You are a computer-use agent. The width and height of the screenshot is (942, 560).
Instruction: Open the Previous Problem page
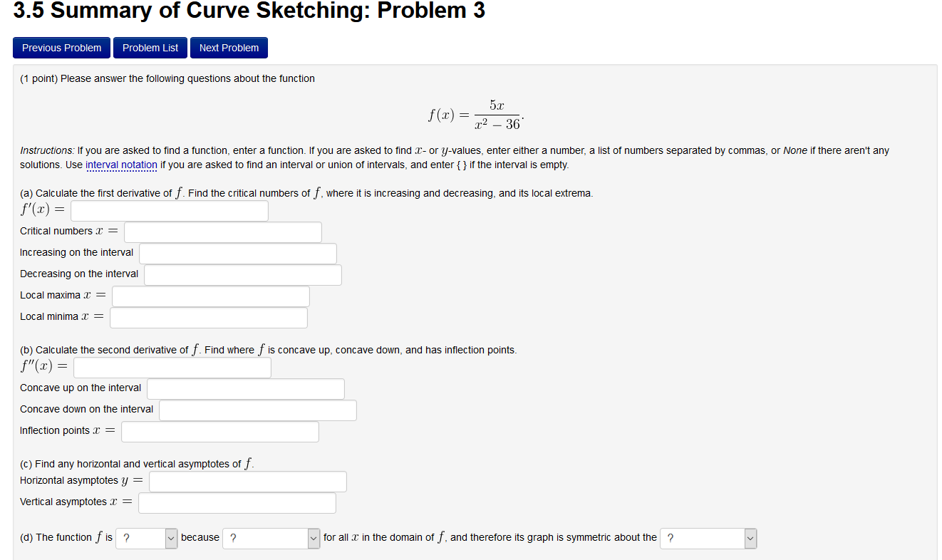(61, 48)
